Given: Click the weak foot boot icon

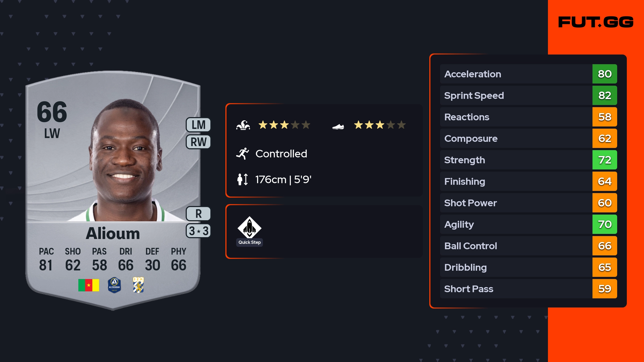Looking at the screenshot, I should [x=338, y=126].
